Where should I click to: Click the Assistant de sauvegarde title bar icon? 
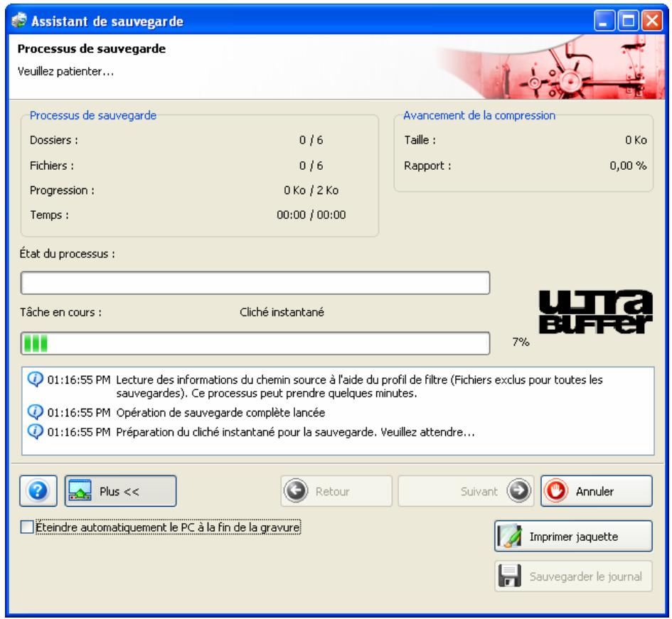click(19, 21)
